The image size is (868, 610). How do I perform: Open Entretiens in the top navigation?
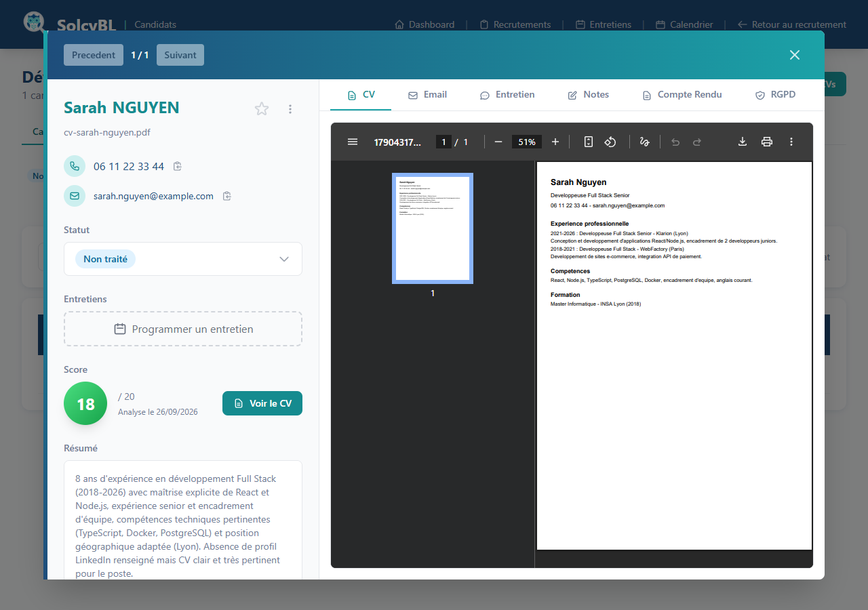(x=604, y=24)
